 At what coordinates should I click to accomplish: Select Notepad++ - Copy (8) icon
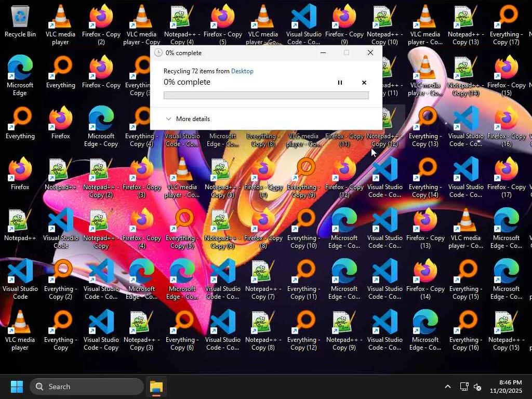pyautogui.click(x=263, y=331)
